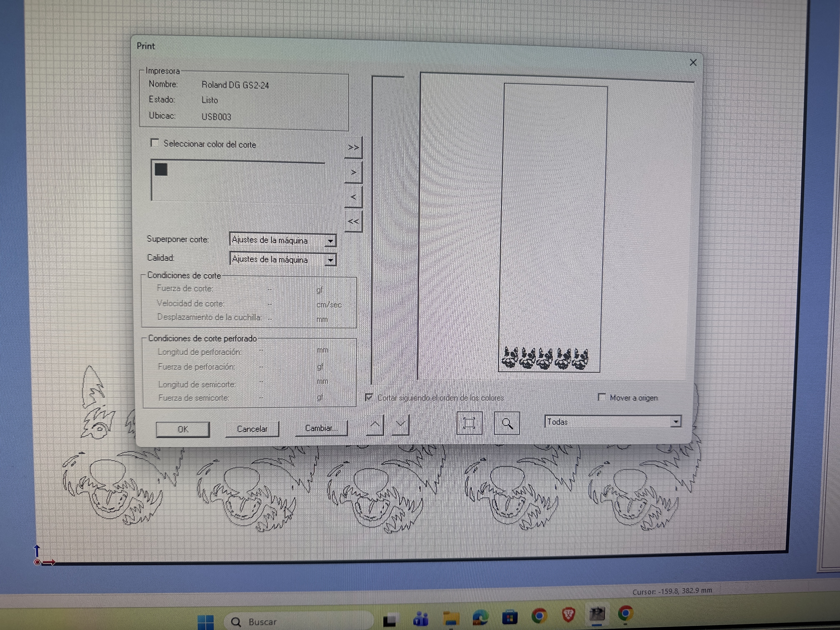Image resolution: width=840 pixels, height=630 pixels.
Task: Open the Superponer corte dropdown
Action: click(330, 241)
